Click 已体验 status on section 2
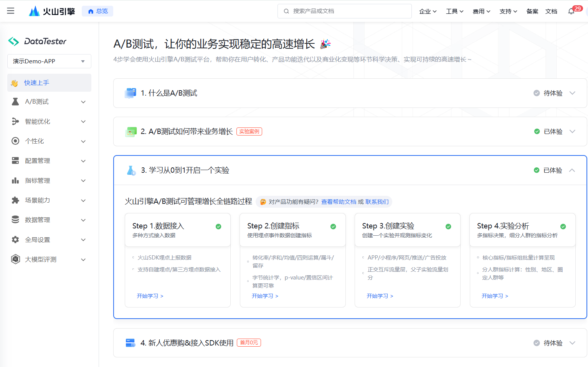 click(x=548, y=132)
